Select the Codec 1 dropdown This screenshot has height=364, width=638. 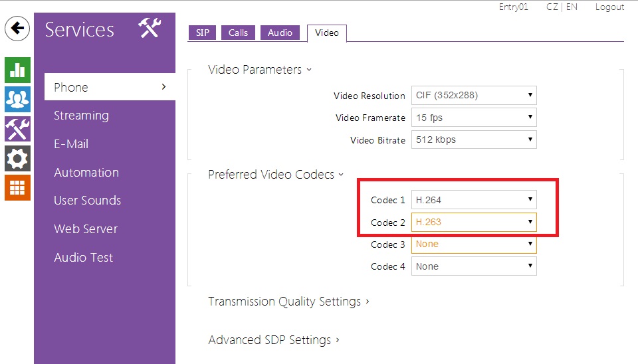(473, 199)
